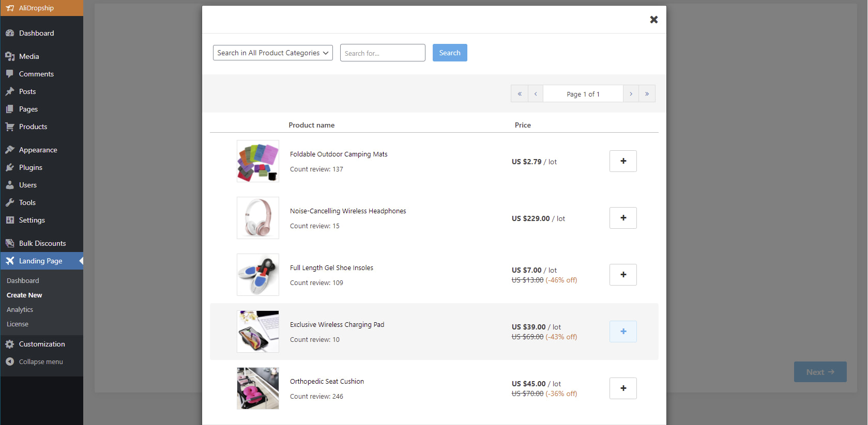Select Create New under Landing Page
The width and height of the screenshot is (868, 425).
[x=24, y=295]
